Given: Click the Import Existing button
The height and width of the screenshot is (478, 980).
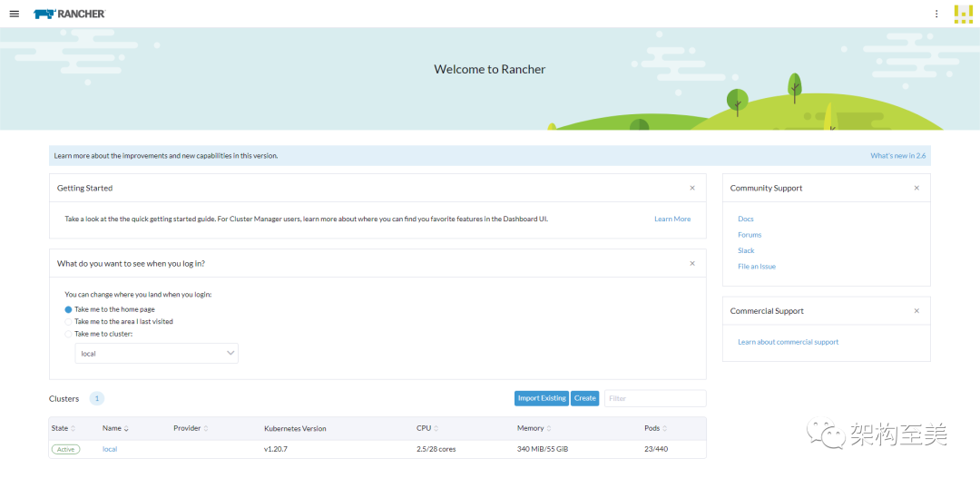Looking at the screenshot, I should click(x=542, y=398).
